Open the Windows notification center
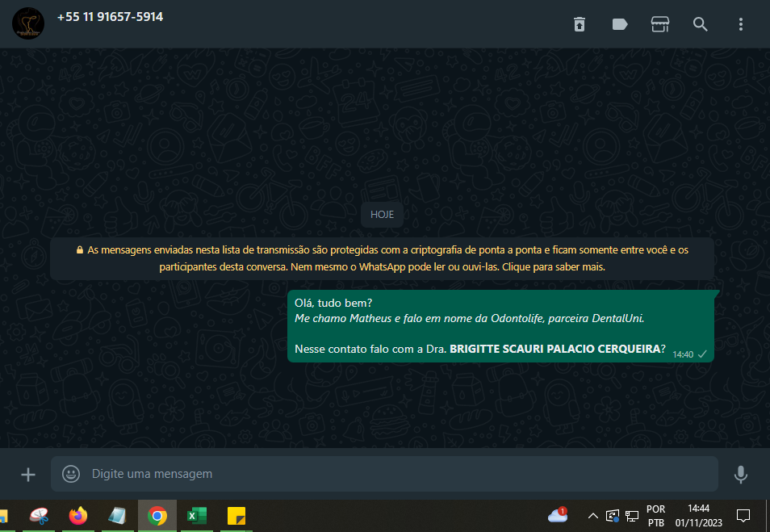The image size is (770, 532). pyautogui.click(x=743, y=516)
